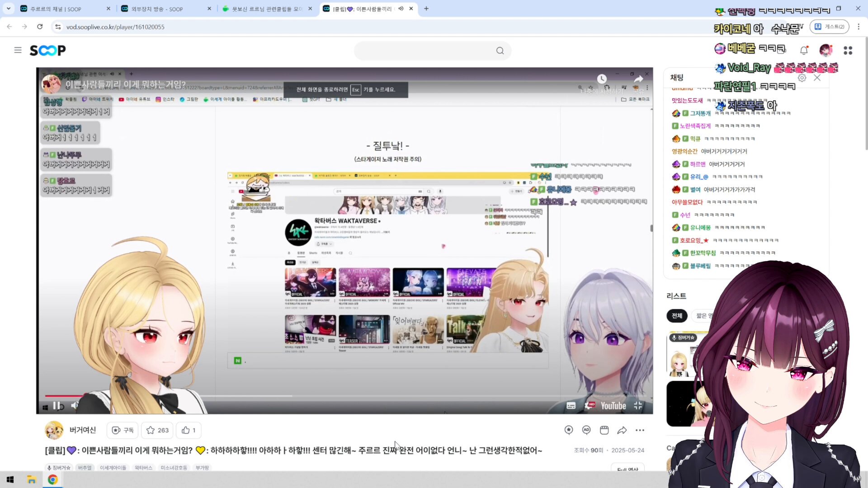
Task: Open tab search chevron in Chrome
Action: (x=9, y=9)
